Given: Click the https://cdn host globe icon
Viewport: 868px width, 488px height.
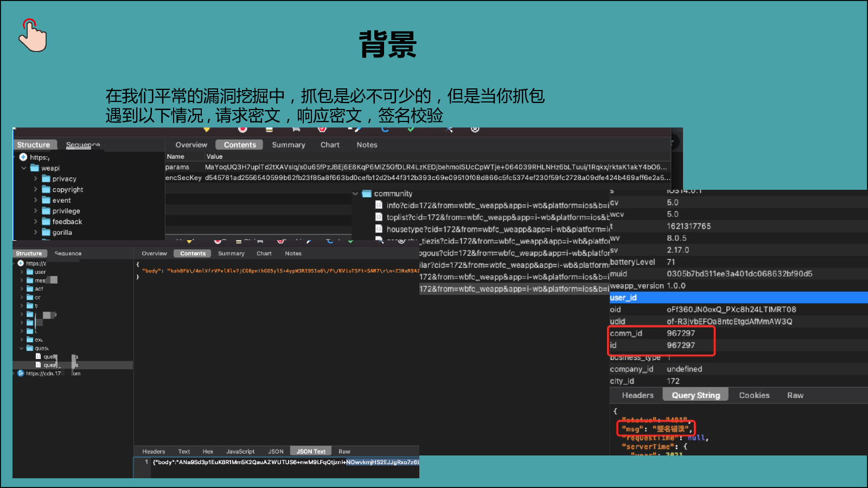Looking at the screenshot, I should 21,373.
